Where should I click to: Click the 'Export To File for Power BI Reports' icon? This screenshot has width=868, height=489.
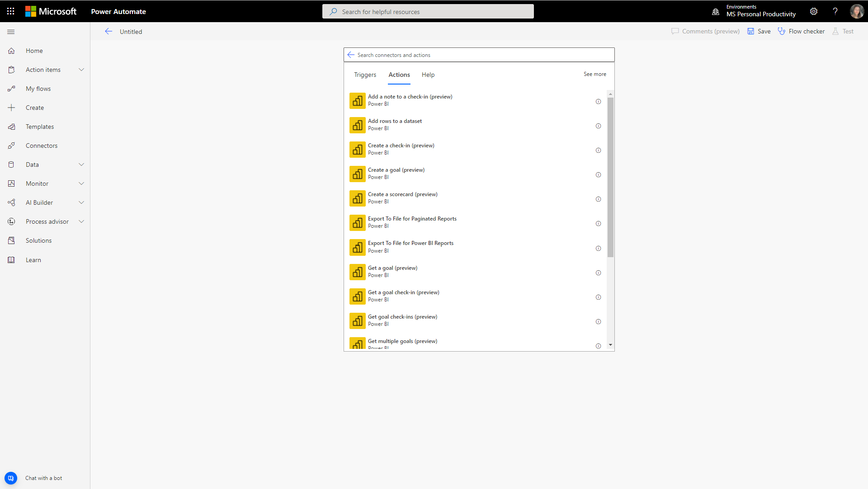click(358, 247)
